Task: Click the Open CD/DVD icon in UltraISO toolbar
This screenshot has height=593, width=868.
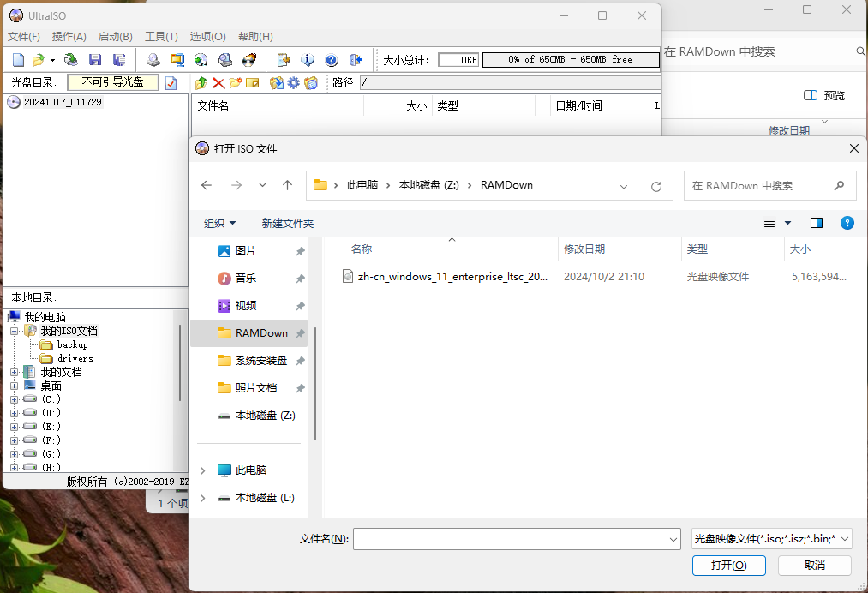Action: pyautogui.click(x=70, y=60)
